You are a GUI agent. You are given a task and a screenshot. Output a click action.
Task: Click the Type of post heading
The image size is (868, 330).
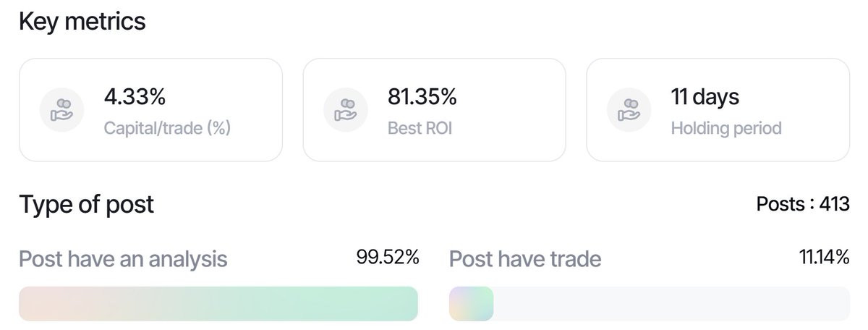[86, 205]
